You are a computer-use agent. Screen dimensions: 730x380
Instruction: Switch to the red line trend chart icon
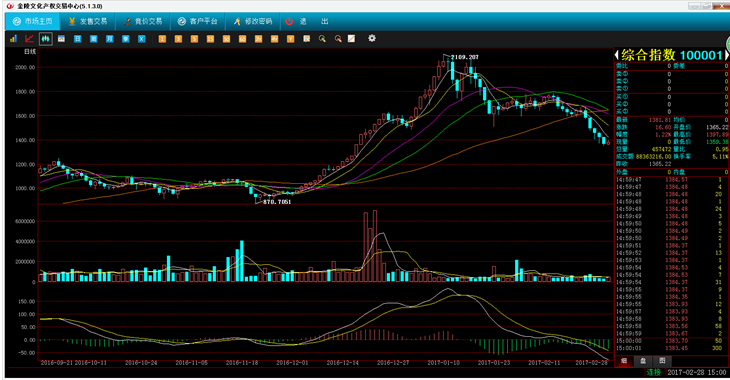(x=29, y=39)
